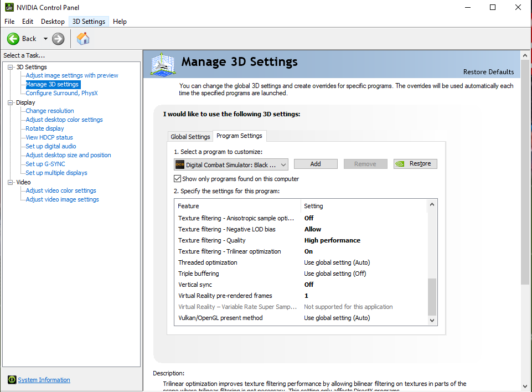Screen dimensions: 532x392
Task: Select the Vertical sync row
Action: point(301,285)
